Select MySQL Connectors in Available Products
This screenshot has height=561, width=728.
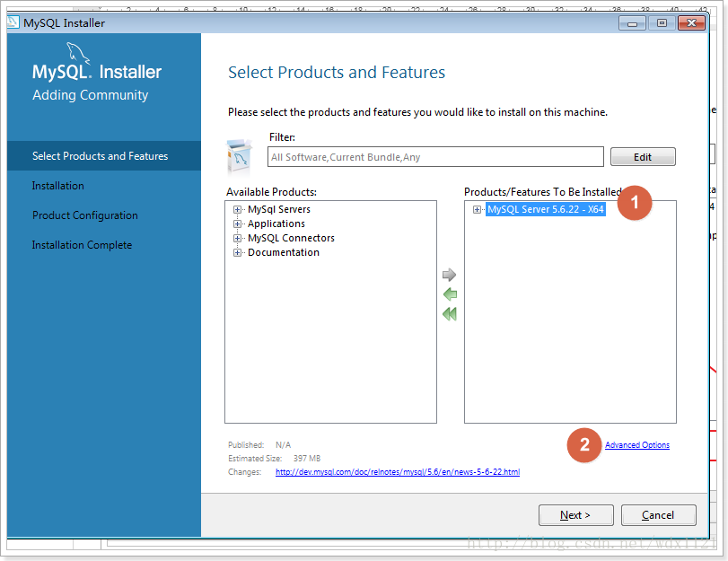pyautogui.click(x=291, y=238)
